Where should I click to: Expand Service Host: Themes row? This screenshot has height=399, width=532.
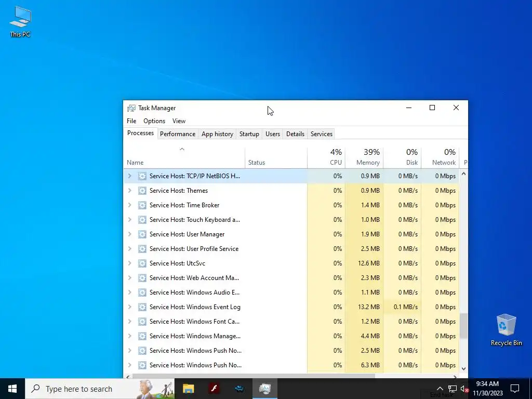tap(129, 190)
